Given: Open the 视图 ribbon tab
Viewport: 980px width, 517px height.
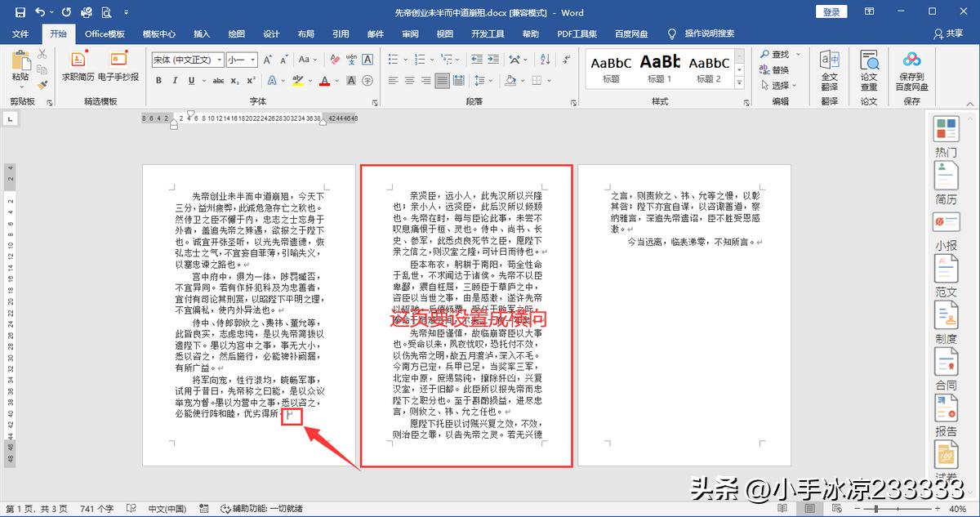Looking at the screenshot, I should pyautogui.click(x=444, y=34).
